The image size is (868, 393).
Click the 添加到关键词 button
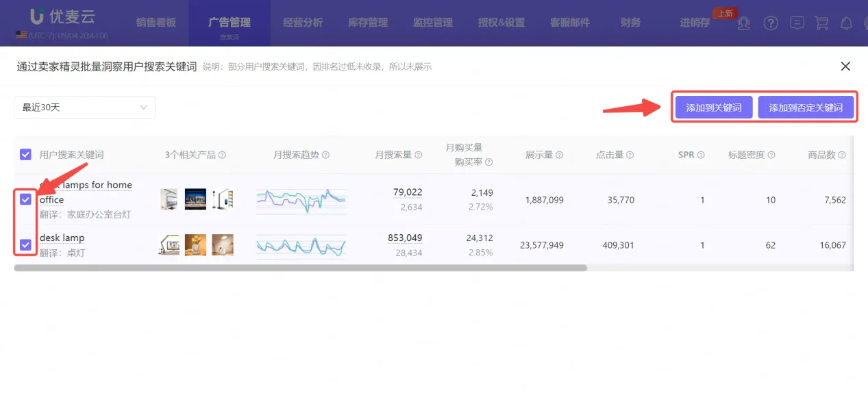click(x=714, y=107)
